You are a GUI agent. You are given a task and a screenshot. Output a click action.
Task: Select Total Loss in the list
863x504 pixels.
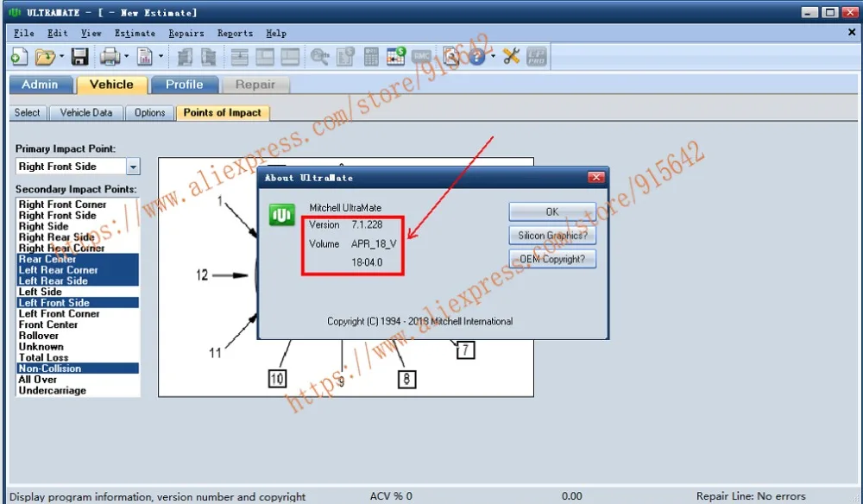click(78, 357)
